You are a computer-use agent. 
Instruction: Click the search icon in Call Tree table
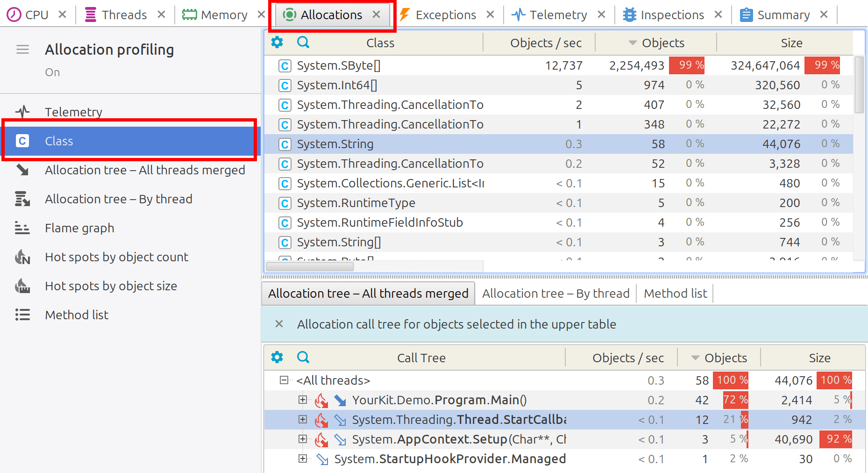click(303, 358)
